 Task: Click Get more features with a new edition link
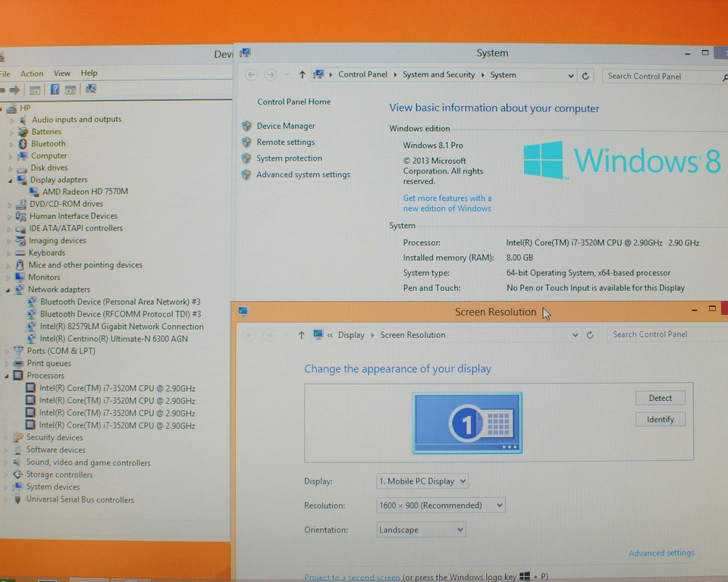[x=447, y=203]
